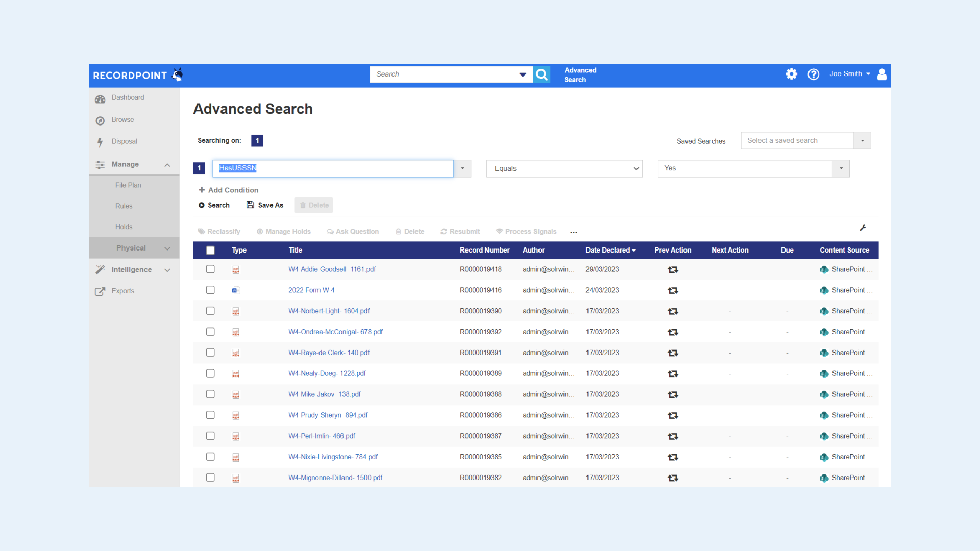Click the magnifying glass search icon

[542, 74]
